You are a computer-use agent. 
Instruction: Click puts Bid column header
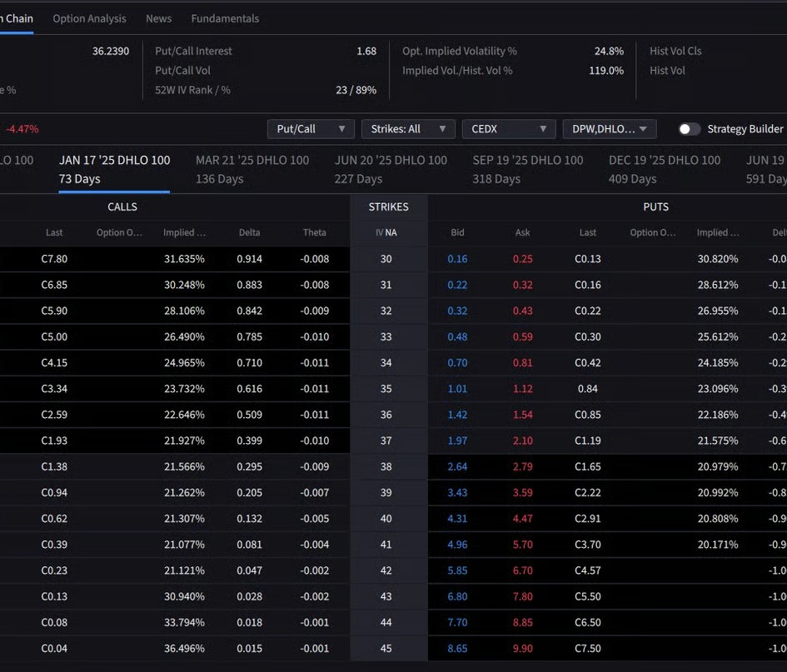457,233
